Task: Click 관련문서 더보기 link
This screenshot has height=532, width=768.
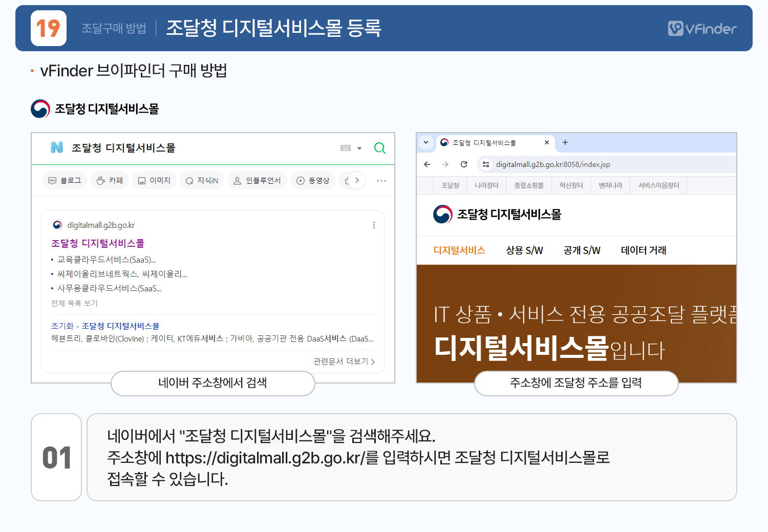Action: (344, 361)
